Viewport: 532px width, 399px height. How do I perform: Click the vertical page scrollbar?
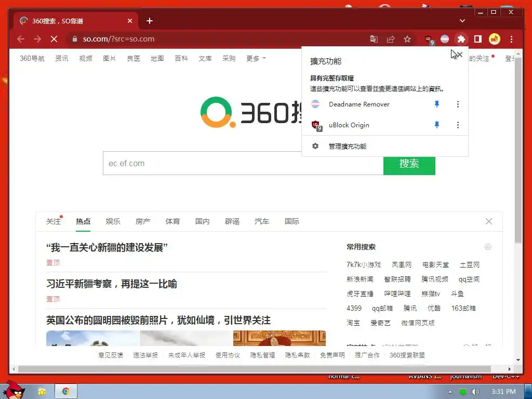tap(518, 149)
